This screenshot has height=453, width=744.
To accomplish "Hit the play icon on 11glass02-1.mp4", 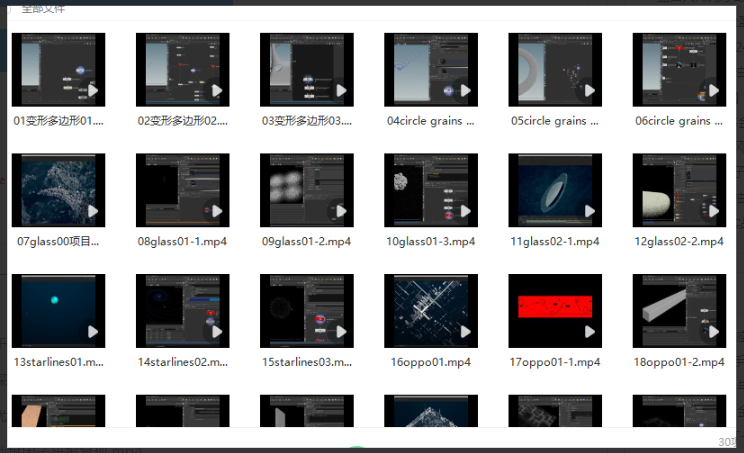I will point(589,211).
